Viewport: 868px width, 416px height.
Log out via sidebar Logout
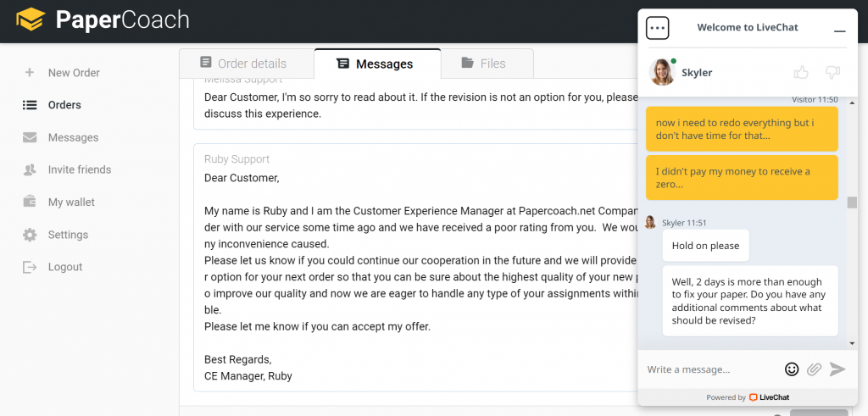click(x=64, y=267)
